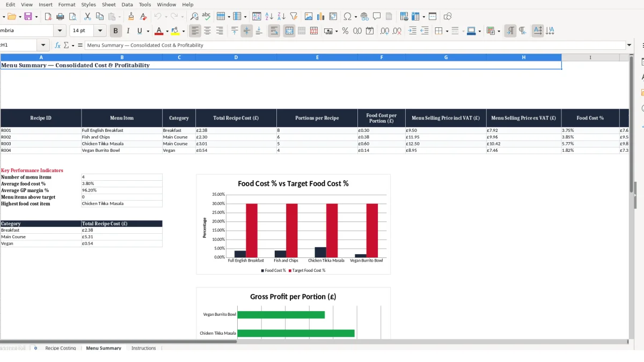Select the Chicken Tikka Masala menu item cell
Screen dimensions: 644x362
point(122,144)
